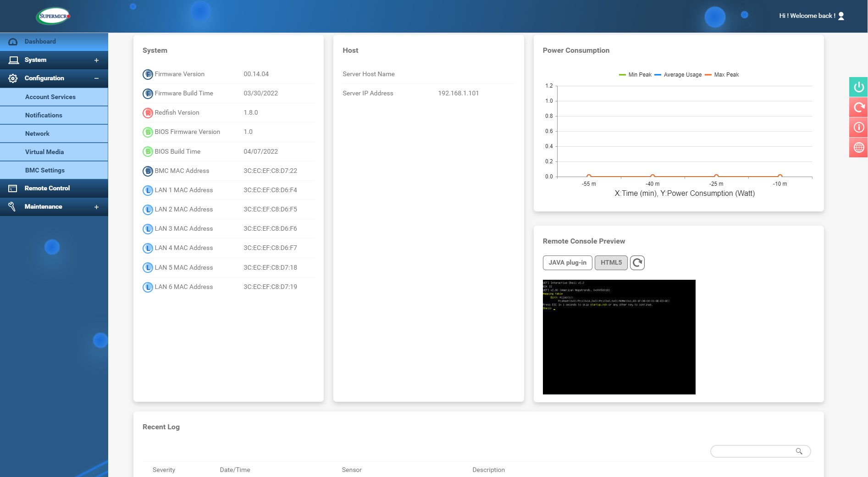The image size is (868, 477).
Task: Collapse the Configuration menu section
Action: (96, 78)
